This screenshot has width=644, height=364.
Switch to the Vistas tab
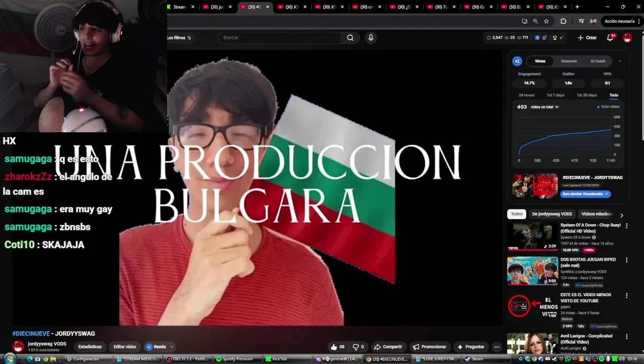click(540, 61)
